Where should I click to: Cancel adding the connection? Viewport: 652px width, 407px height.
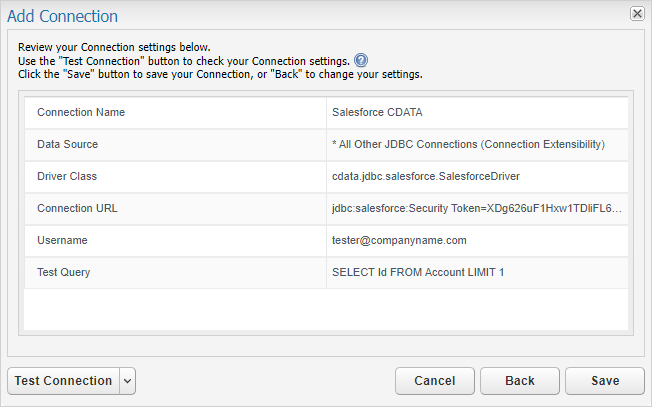[x=435, y=381]
